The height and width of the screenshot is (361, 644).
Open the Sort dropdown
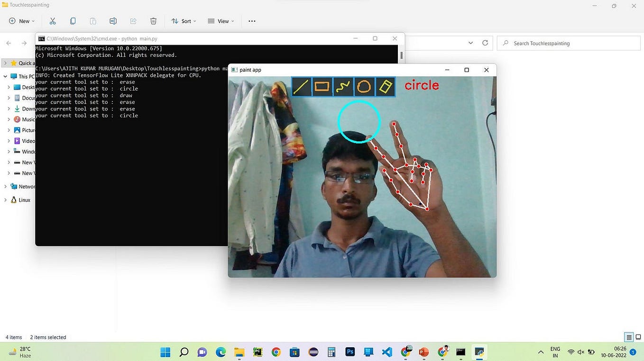click(184, 21)
